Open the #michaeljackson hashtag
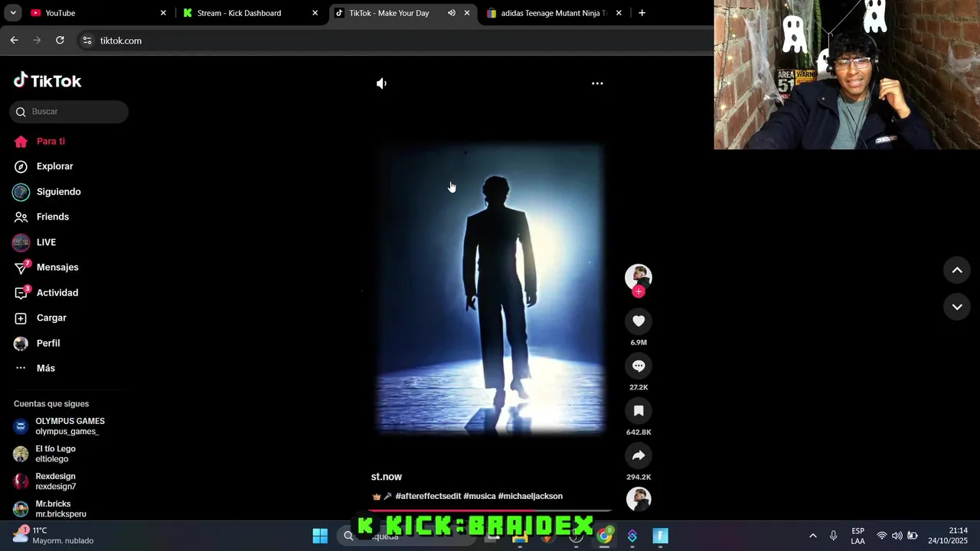 coord(530,497)
